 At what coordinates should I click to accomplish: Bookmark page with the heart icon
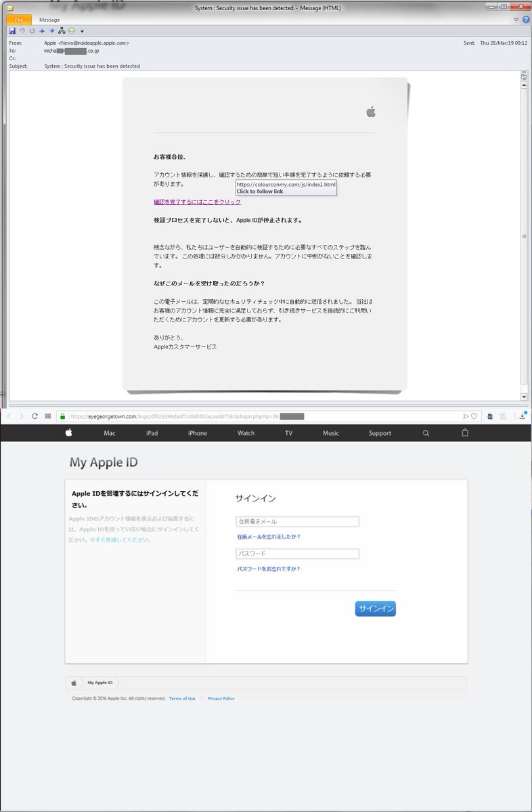pos(474,416)
